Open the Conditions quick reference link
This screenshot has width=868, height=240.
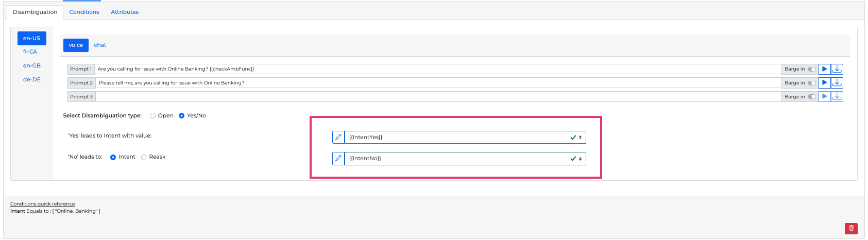42,204
